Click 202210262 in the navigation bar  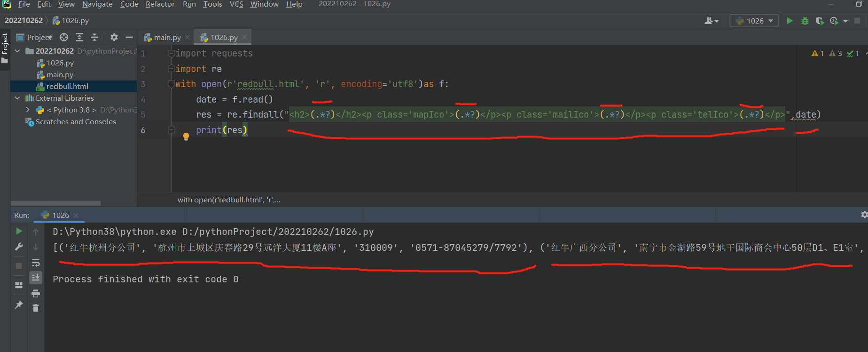(23, 21)
